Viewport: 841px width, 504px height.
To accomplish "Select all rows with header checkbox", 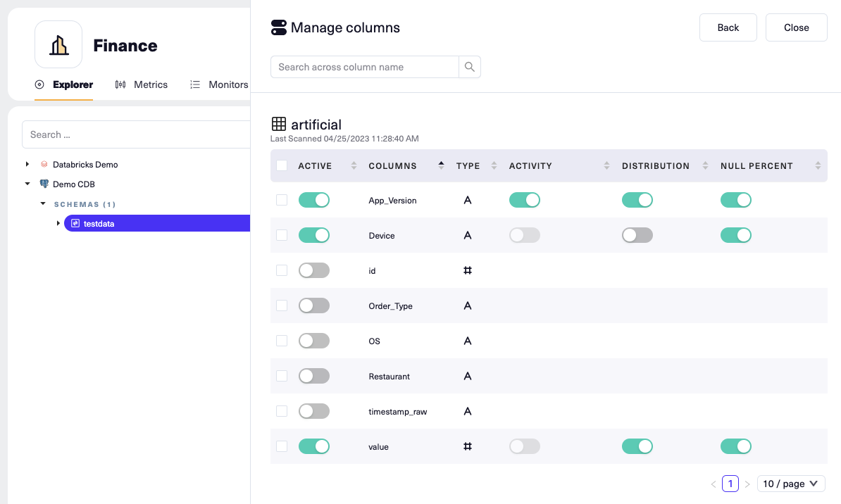I will click(x=282, y=165).
